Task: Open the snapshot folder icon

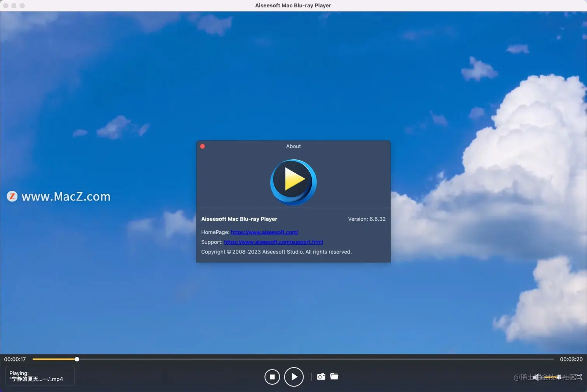Action: [x=334, y=376]
